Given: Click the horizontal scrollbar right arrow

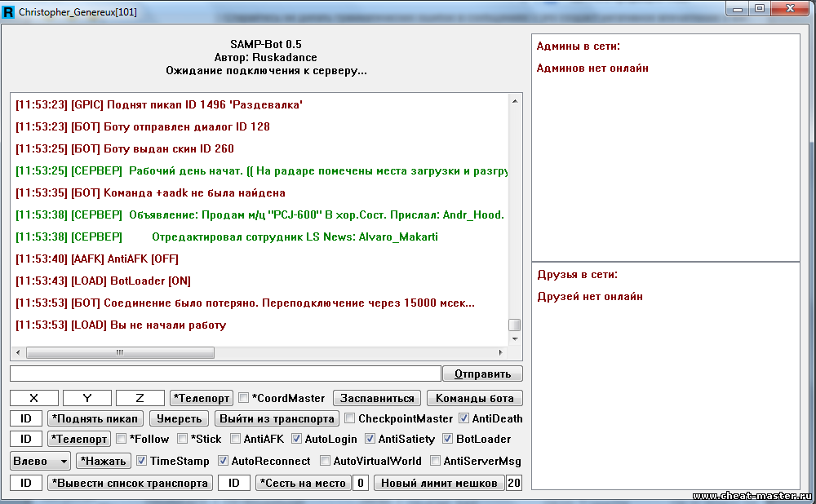Looking at the screenshot, I should (501, 352).
